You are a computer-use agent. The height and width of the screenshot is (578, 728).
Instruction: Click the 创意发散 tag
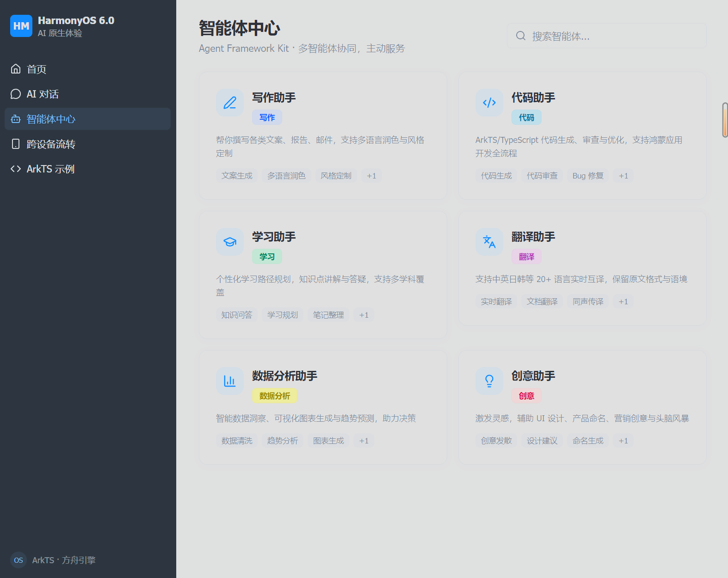pyautogui.click(x=496, y=441)
